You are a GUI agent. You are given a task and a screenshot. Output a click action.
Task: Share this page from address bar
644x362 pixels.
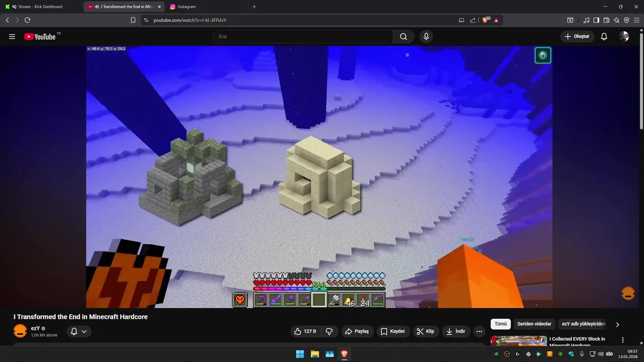coord(473,20)
